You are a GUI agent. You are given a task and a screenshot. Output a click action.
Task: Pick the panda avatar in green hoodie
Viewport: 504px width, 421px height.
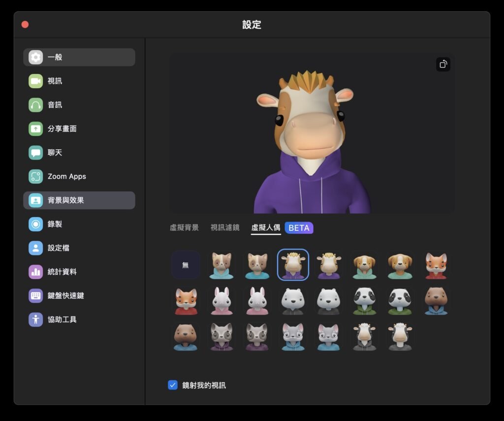point(364,301)
